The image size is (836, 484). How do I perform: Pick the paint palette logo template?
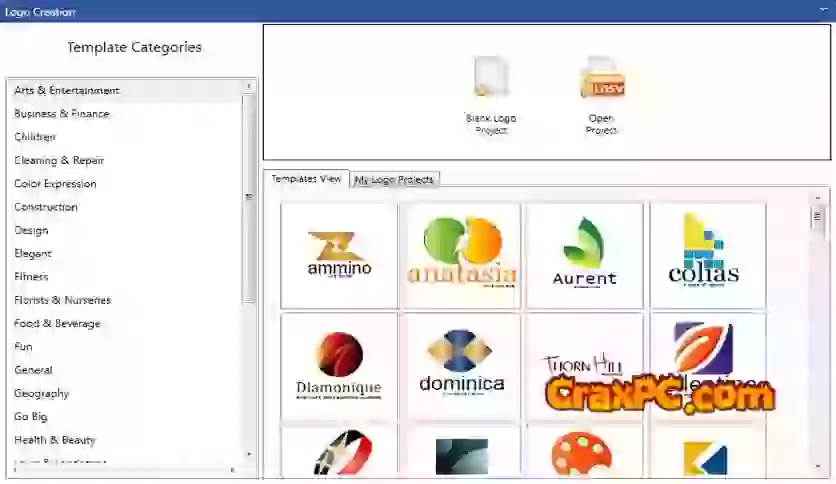[584, 452]
